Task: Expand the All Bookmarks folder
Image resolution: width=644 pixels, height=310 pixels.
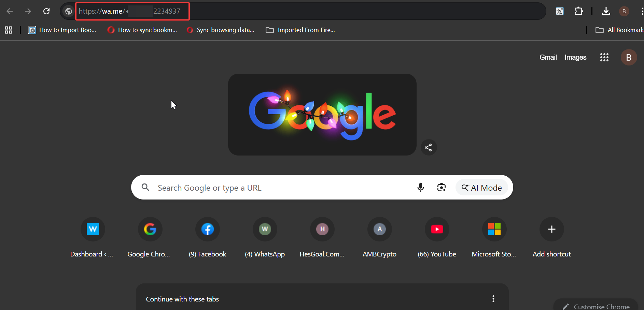Action: point(619,30)
